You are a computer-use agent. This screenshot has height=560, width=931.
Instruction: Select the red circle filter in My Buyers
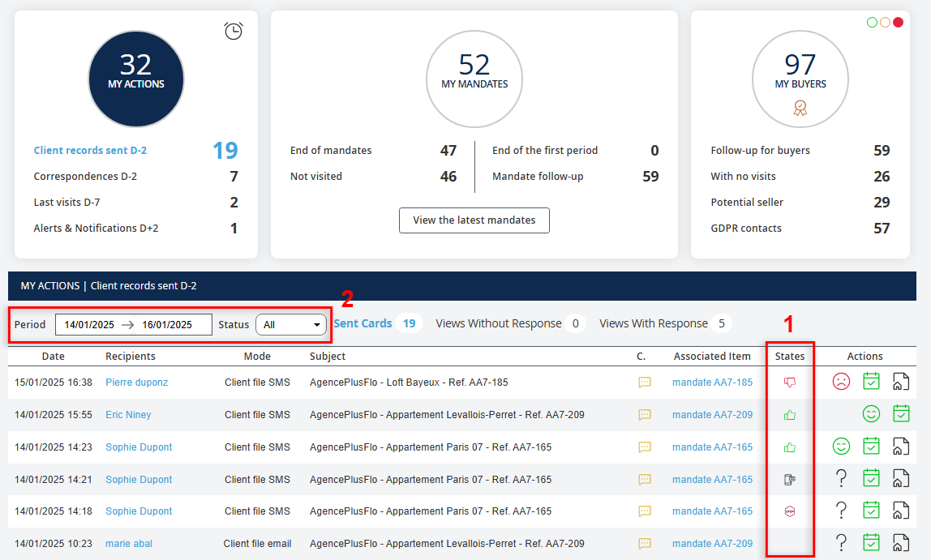point(898,23)
